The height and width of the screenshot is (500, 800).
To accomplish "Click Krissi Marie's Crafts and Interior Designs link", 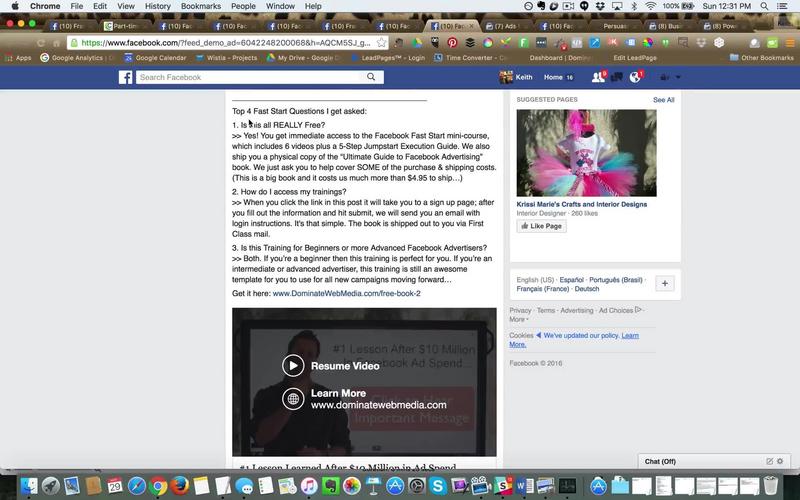I will 582,204.
